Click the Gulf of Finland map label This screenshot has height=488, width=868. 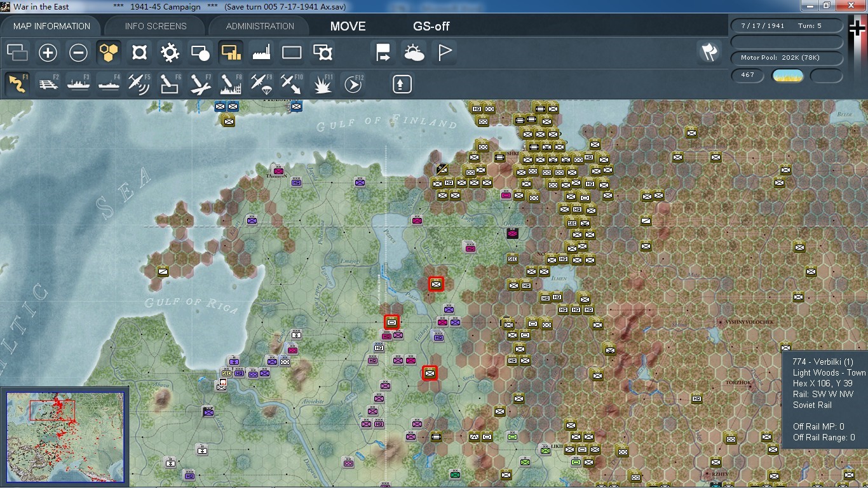(386, 123)
